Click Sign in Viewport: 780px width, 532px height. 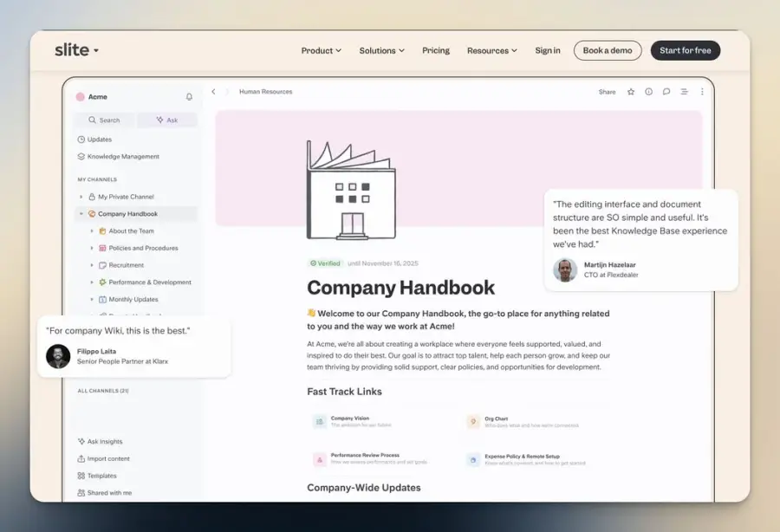coord(548,50)
